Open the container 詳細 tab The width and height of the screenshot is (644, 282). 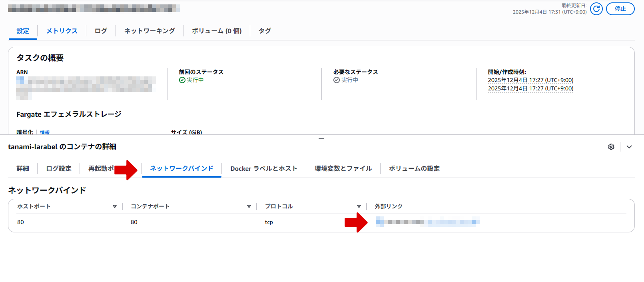(x=23, y=168)
